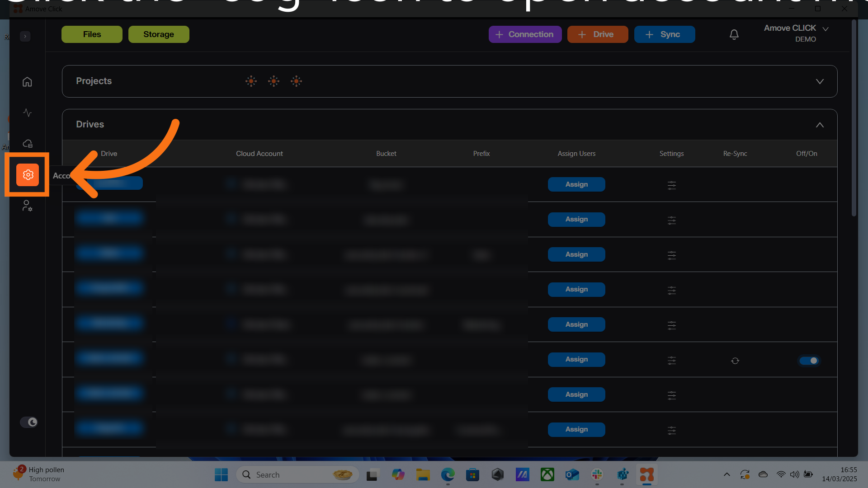Open the Activity pulse icon in sidebar
The width and height of the screenshot is (868, 488).
pos(27,113)
